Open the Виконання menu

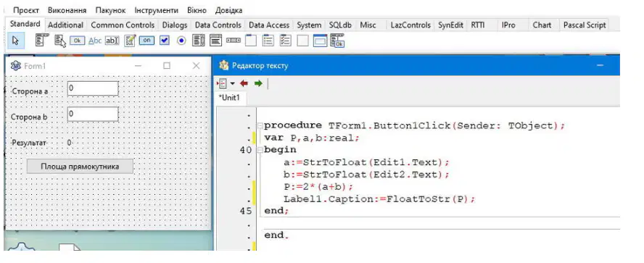pos(67,10)
